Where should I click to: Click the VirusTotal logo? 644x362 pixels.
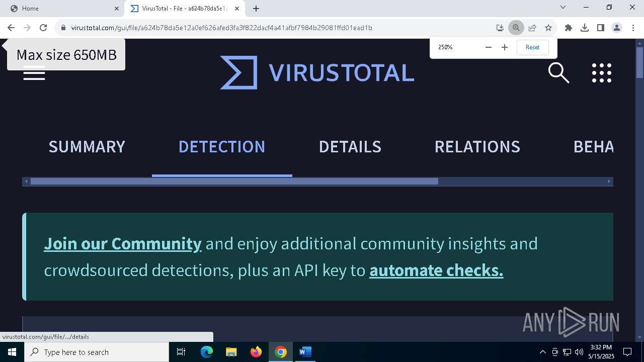(x=317, y=72)
